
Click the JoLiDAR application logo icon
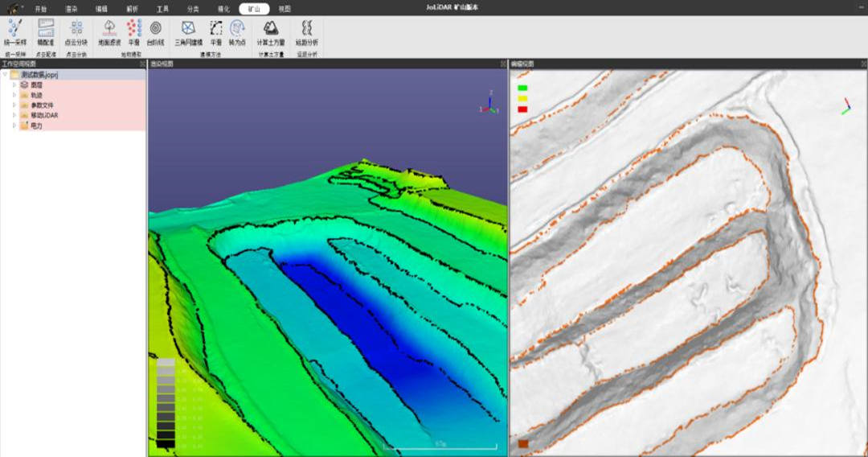[x=14, y=8]
